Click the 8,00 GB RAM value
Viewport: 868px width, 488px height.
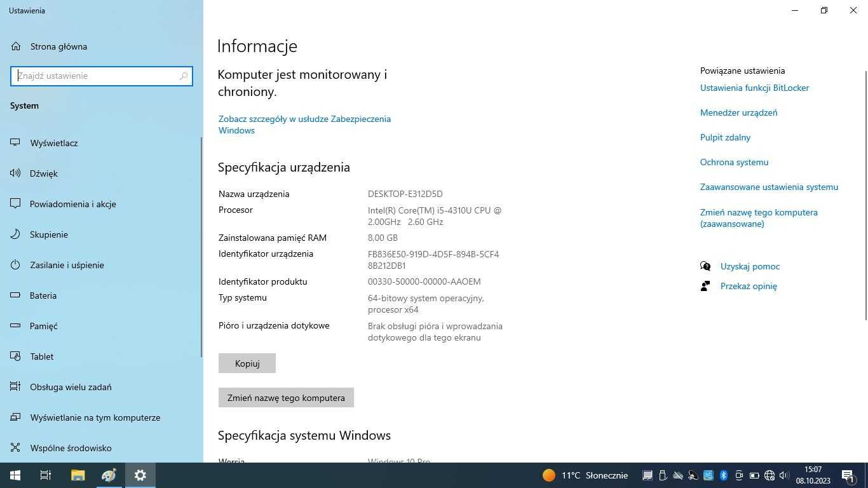click(383, 238)
